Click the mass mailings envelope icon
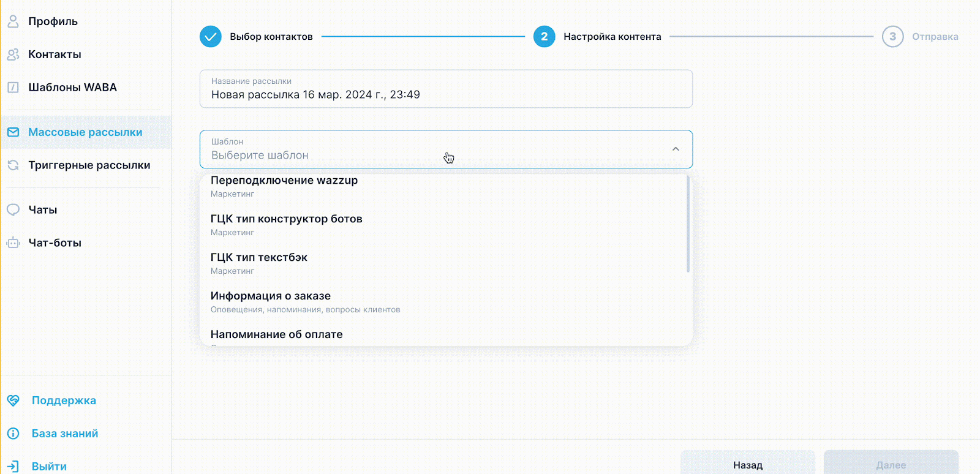 (13, 132)
